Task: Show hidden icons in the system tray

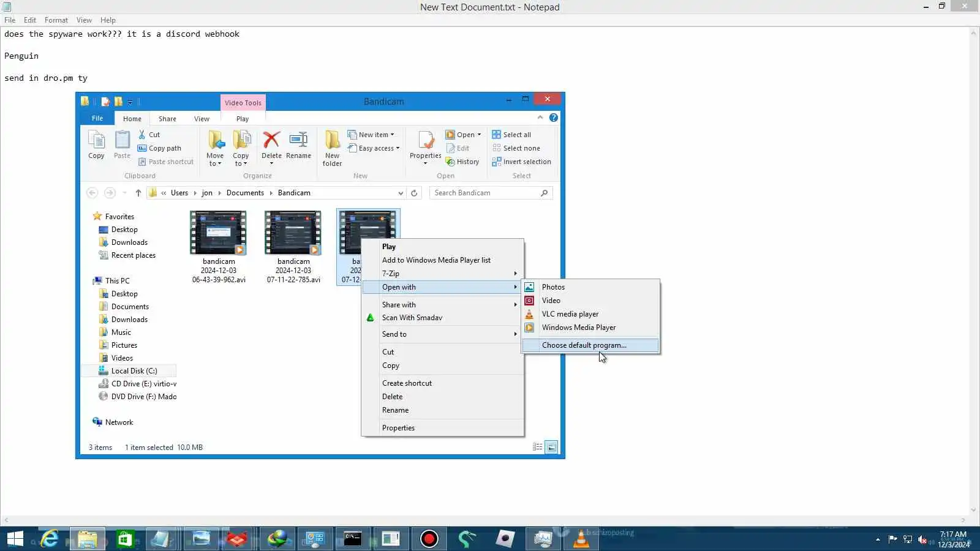Action: (878, 539)
